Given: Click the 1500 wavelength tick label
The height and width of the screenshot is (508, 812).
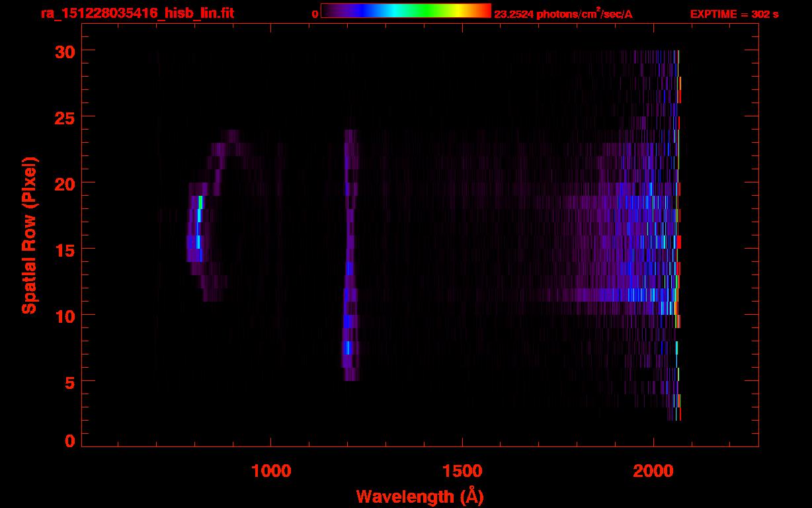Looking at the screenshot, I should tap(462, 471).
